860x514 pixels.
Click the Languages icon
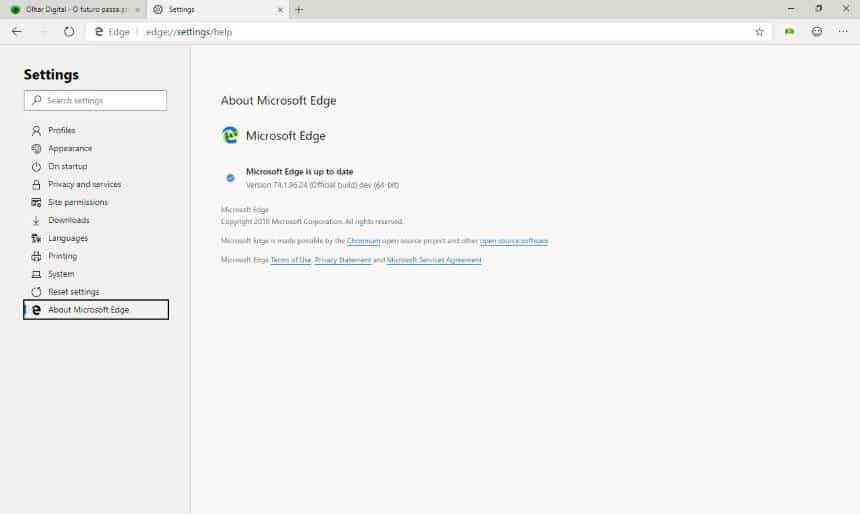tap(36, 238)
